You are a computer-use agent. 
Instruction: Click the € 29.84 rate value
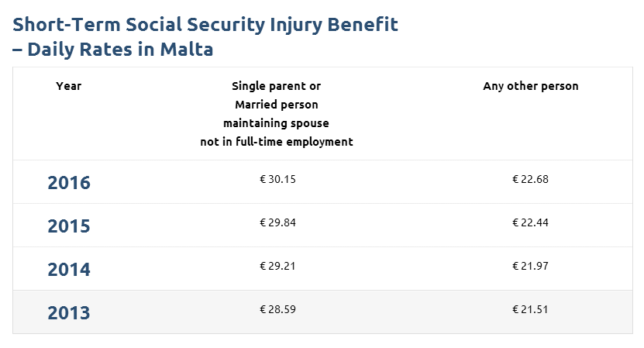pyautogui.click(x=277, y=222)
